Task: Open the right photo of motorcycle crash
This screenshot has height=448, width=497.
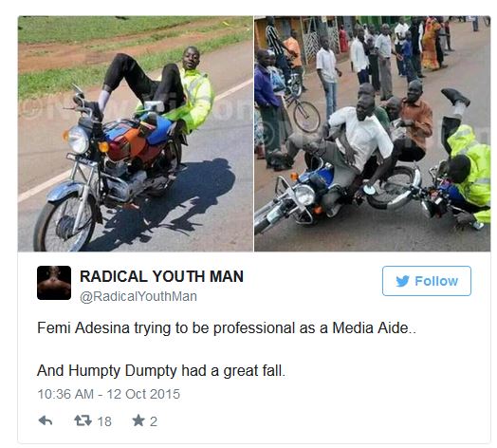Action: 373,134
